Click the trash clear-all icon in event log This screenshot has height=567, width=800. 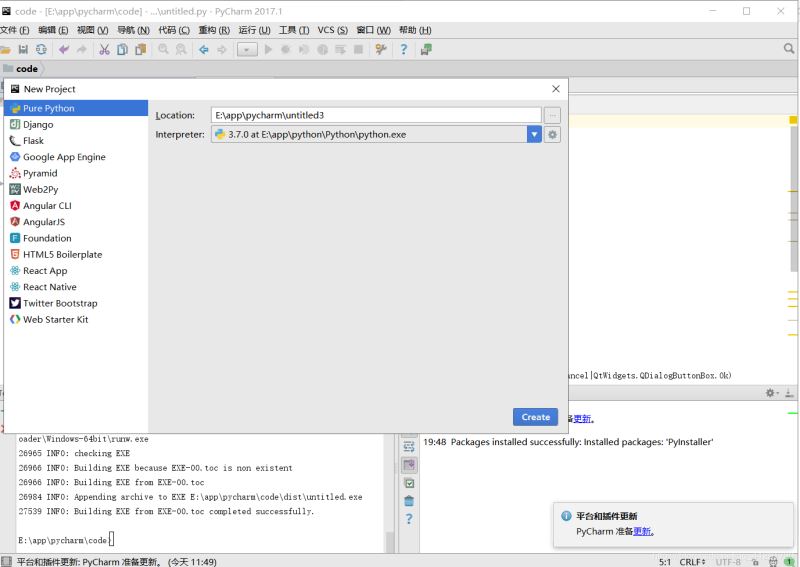(x=409, y=501)
